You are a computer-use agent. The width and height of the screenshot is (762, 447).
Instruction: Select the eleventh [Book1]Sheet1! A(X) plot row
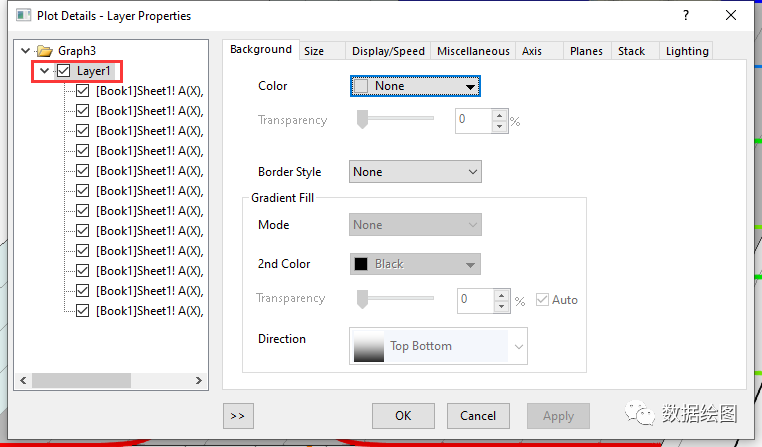click(x=150, y=291)
